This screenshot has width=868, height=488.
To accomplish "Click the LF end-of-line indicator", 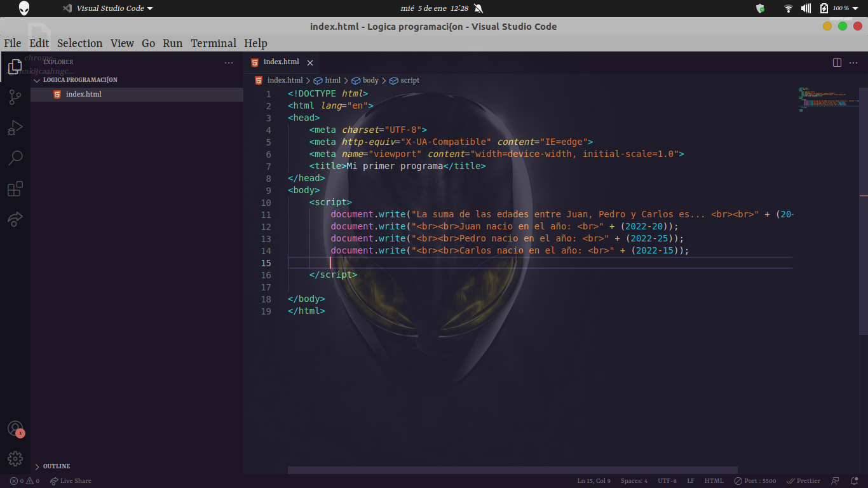I will click(x=690, y=481).
